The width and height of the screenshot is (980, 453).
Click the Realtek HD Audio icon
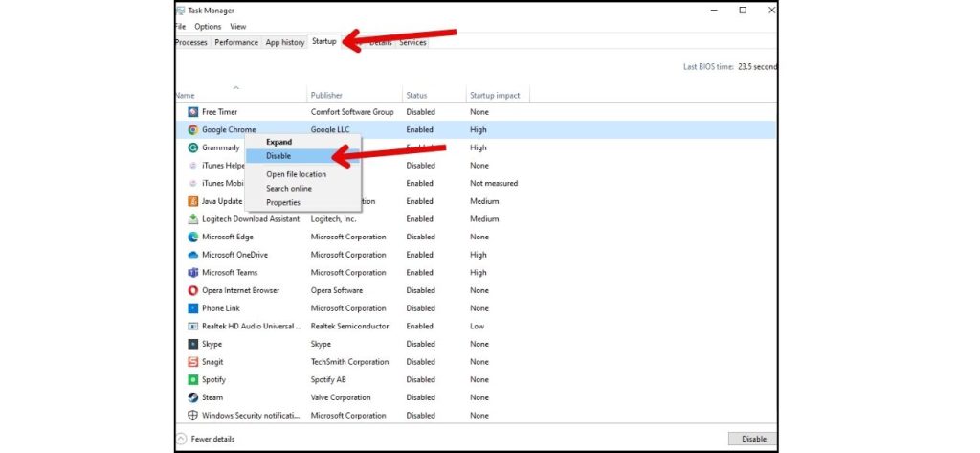(x=193, y=326)
